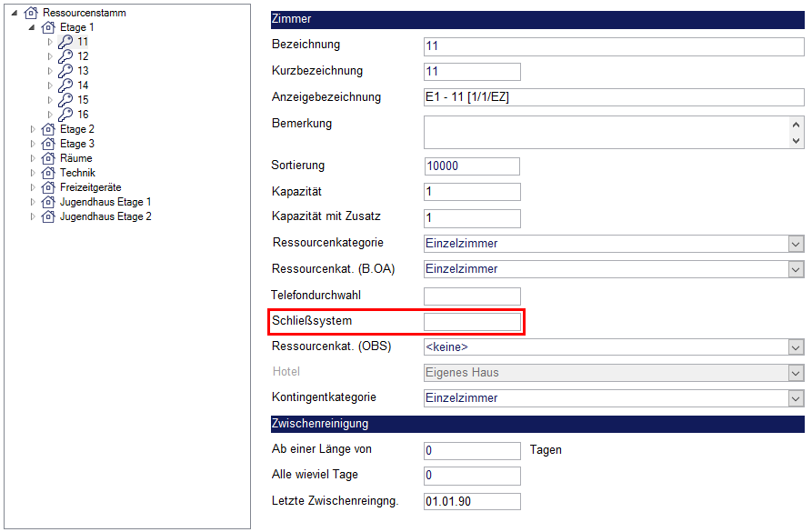Click the key icon for room 16
The width and height of the screenshot is (812, 532).
[x=65, y=115]
